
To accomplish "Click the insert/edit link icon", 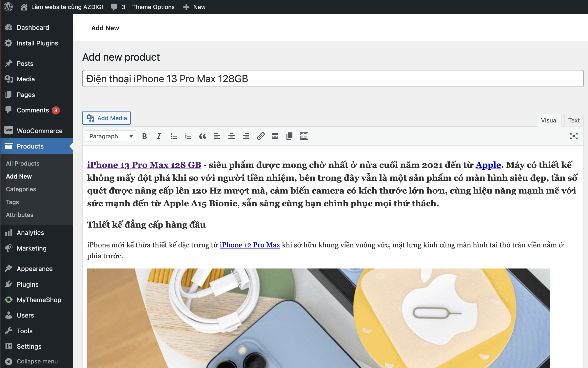I will point(260,136).
